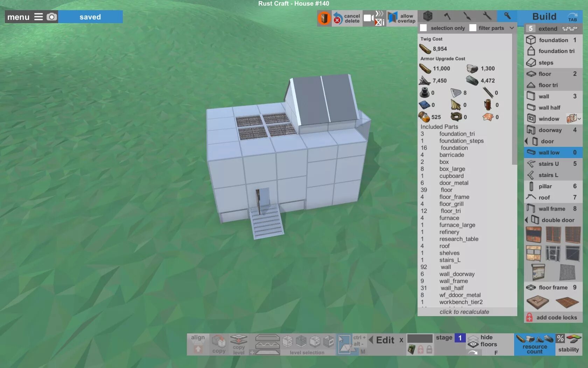588x368 pixels.
Task: Click the saved button
Action: coord(90,17)
